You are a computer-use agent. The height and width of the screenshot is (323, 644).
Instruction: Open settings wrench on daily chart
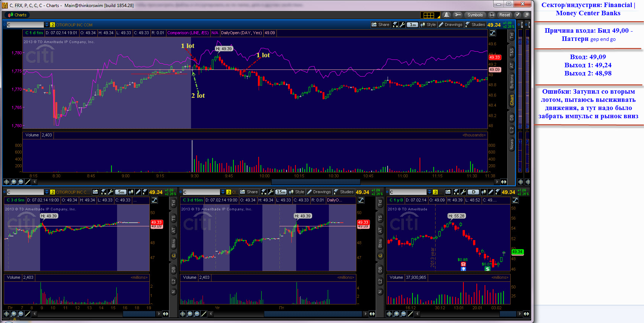[463, 192]
